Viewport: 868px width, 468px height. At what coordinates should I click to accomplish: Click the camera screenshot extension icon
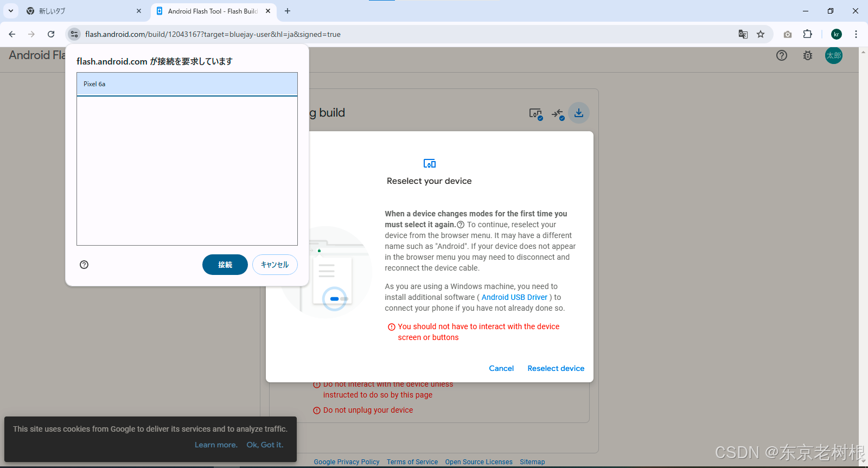coord(788,34)
